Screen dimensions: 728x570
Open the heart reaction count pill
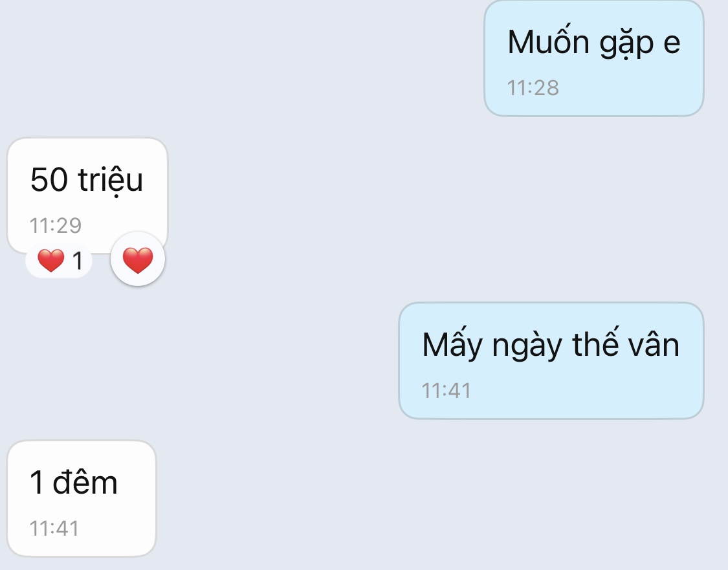coord(58,261)
